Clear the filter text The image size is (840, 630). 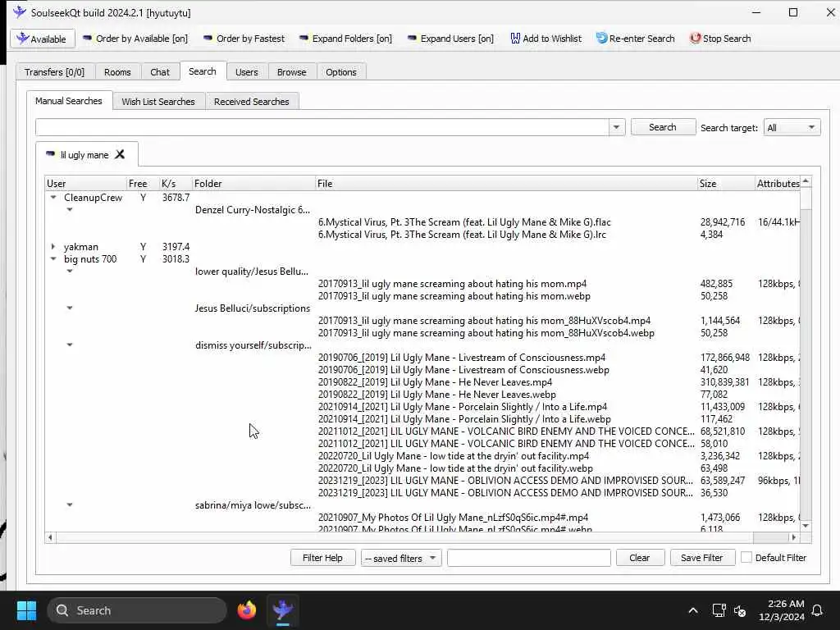tap(640, 558)
